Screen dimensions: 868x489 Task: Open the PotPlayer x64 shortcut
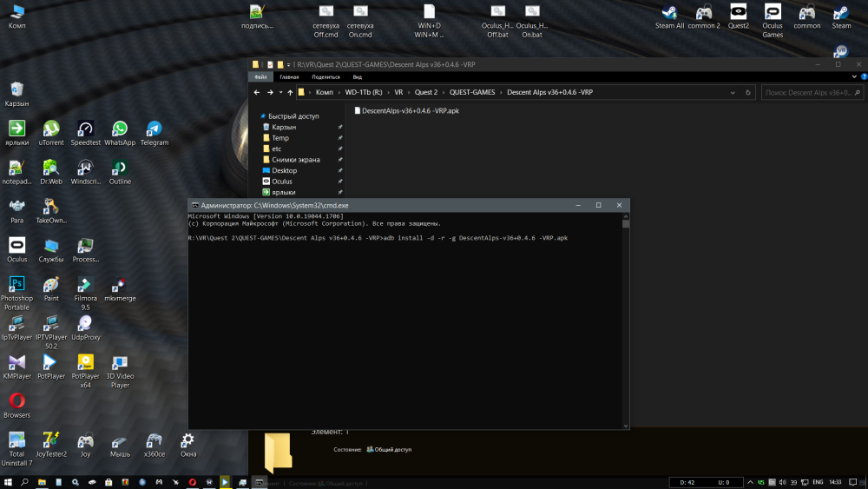[x=85, y=372]
